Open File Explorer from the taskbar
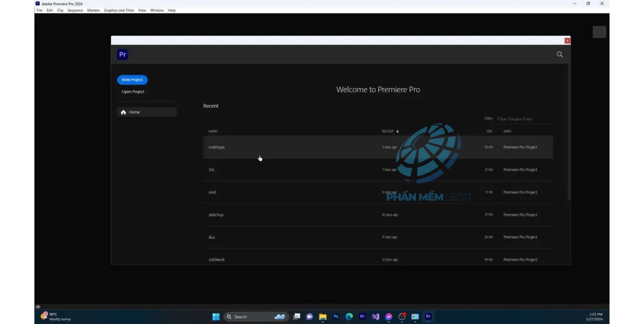The height and width of the screenshot is (324, 644). coord(323,317)
